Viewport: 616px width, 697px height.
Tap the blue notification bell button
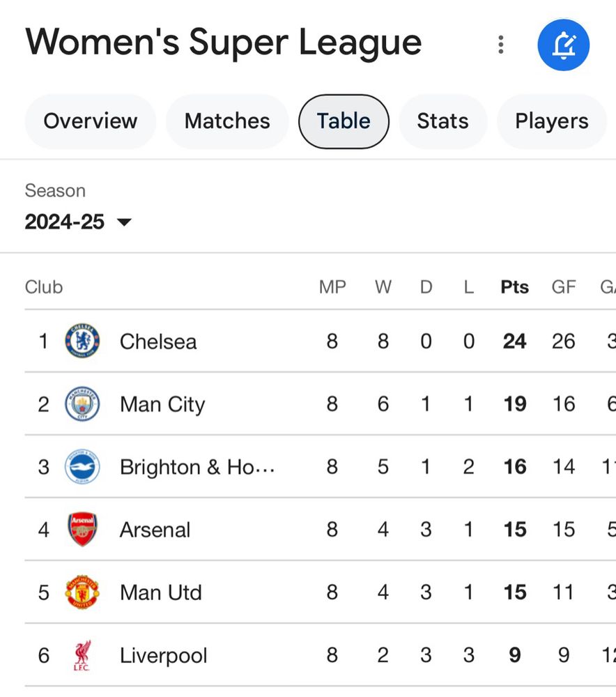pos(563,45)
